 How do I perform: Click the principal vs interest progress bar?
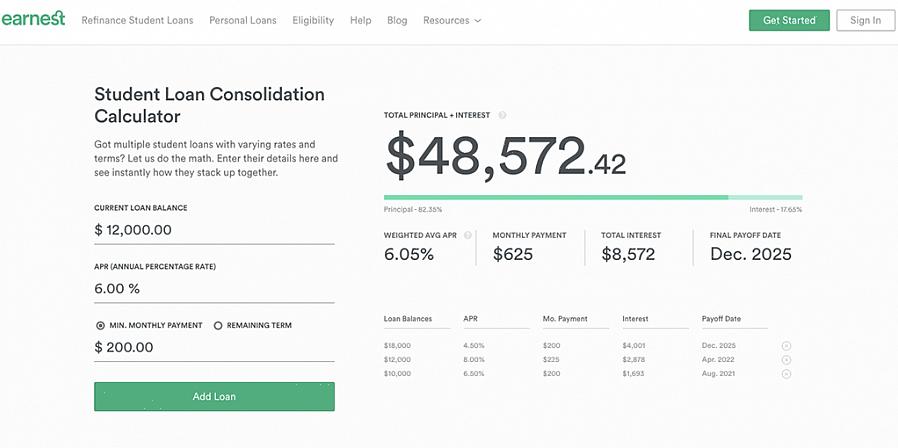[592, 198]
